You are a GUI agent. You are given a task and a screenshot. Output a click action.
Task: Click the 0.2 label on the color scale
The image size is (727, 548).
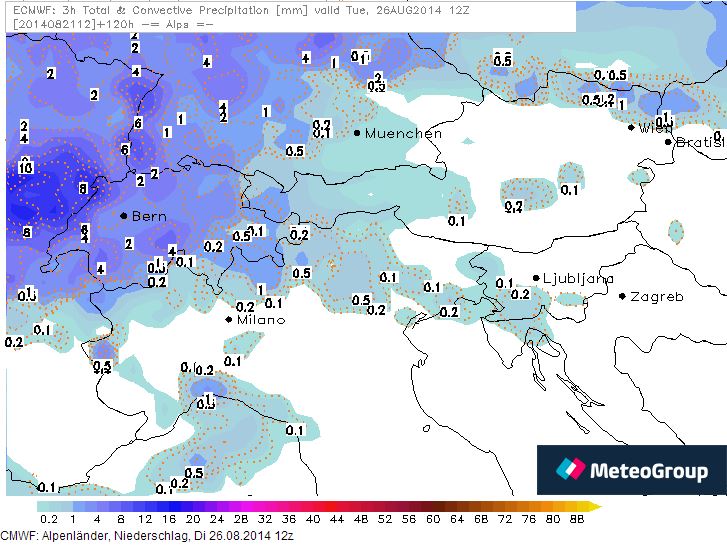click(49, 519)
